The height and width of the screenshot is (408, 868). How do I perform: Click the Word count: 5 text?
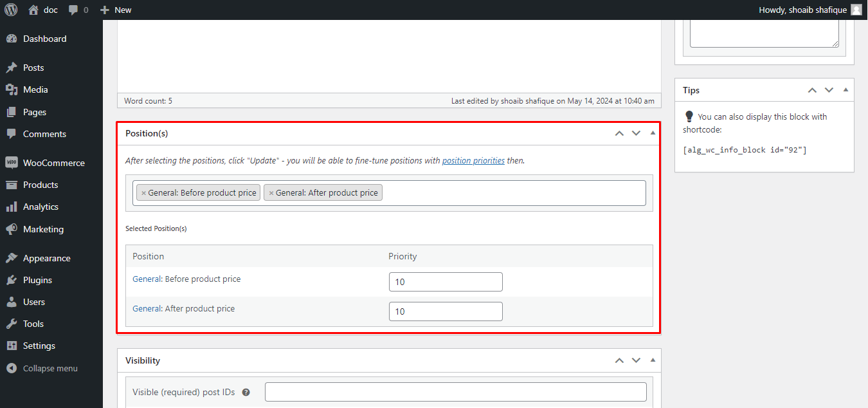(148, 101)
